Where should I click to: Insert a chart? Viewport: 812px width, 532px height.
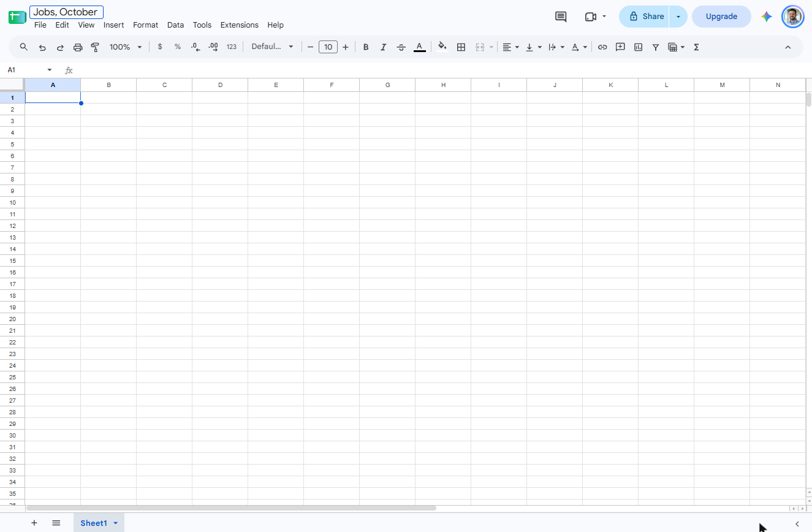tap(638, 47)
